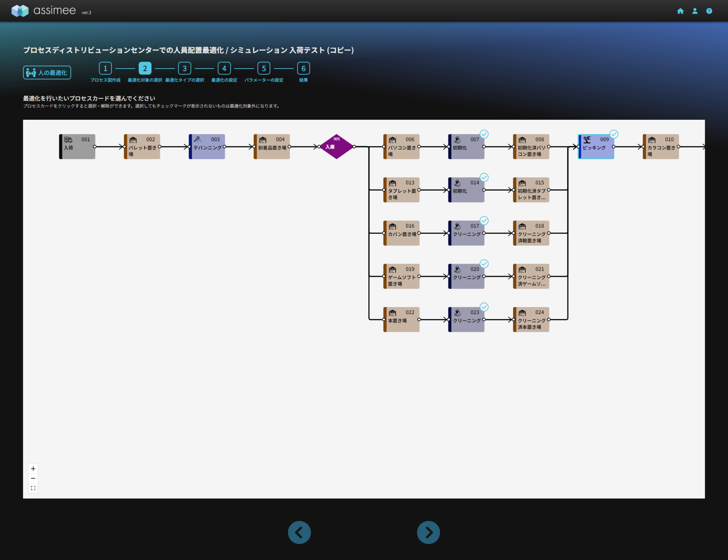
Task: Go back with left arrow button
Action: coord(299,532)
